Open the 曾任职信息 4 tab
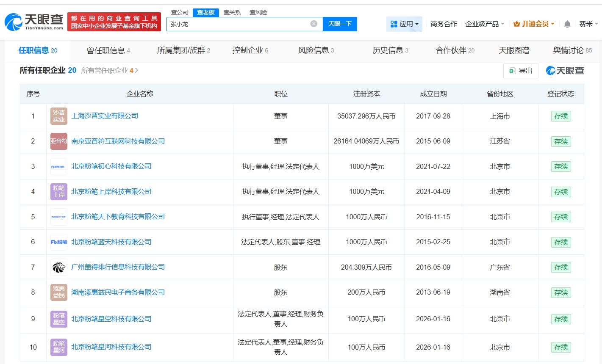The width and height of the screenshot is (602, 364). [x=108, y=50]
